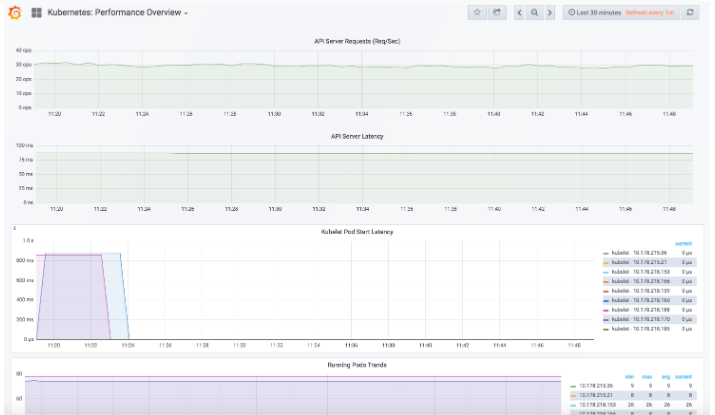715x415 pixels.
Task: Toggle the kubelet - 10.178.218.166 series in legend
Action: click(x=641, y=281)
